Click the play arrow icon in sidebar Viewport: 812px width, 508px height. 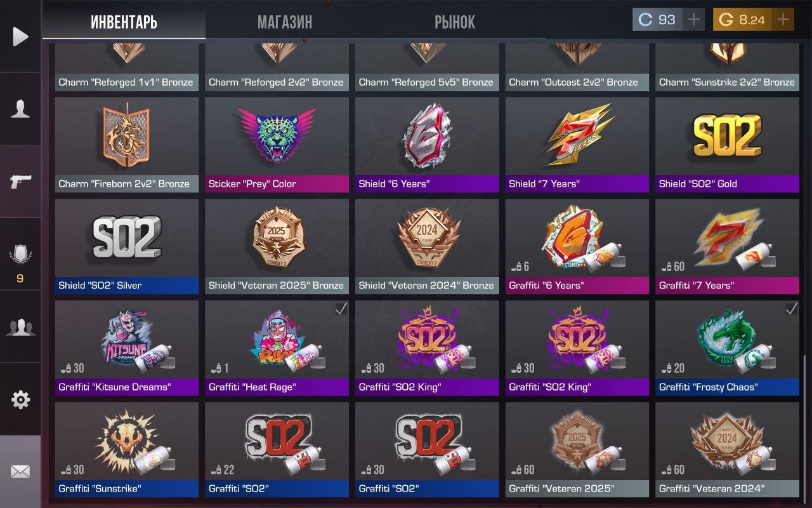pyautogui.click(x=20, y=37)
